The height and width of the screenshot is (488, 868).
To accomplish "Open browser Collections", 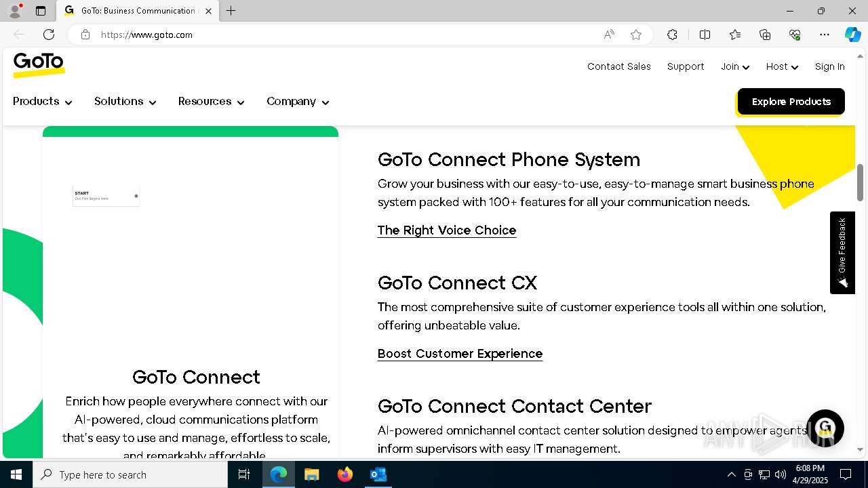I will (765, 35).
